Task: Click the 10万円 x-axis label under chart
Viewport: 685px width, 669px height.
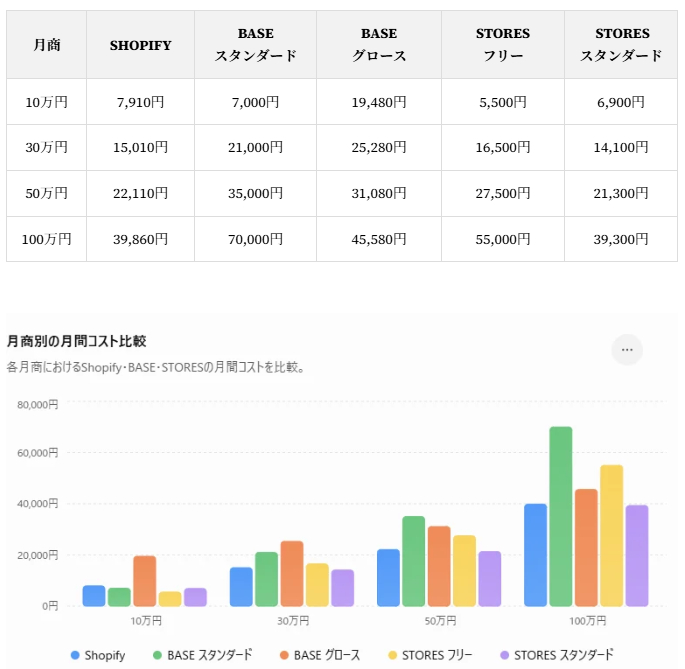Action: [x=146, y=621]
